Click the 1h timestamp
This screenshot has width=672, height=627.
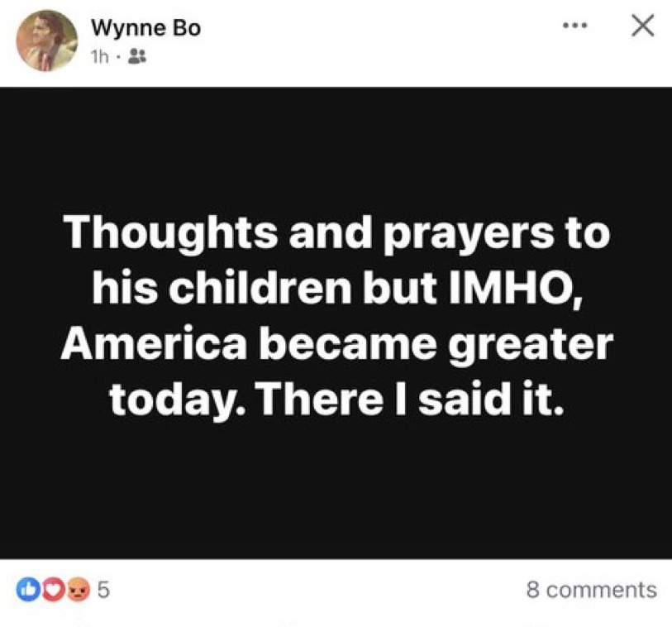click(100, 56)
